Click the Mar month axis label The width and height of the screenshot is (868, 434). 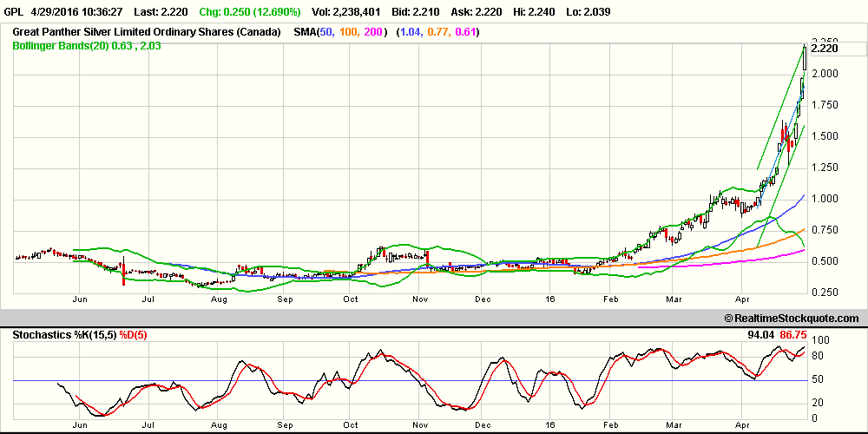tap(674, 299)
